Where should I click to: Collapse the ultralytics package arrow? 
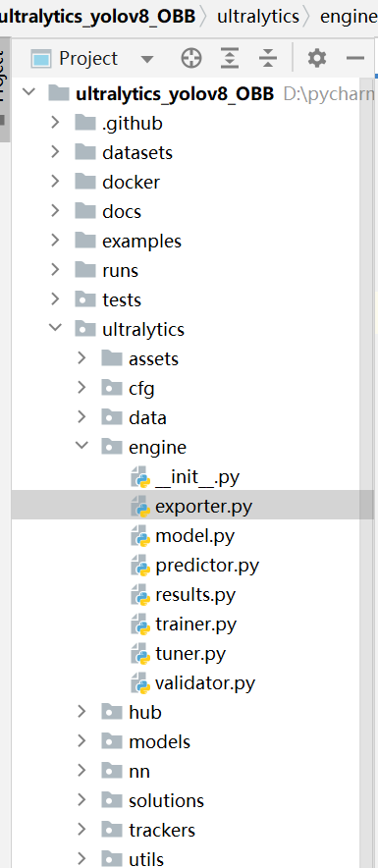pos(55,328)
